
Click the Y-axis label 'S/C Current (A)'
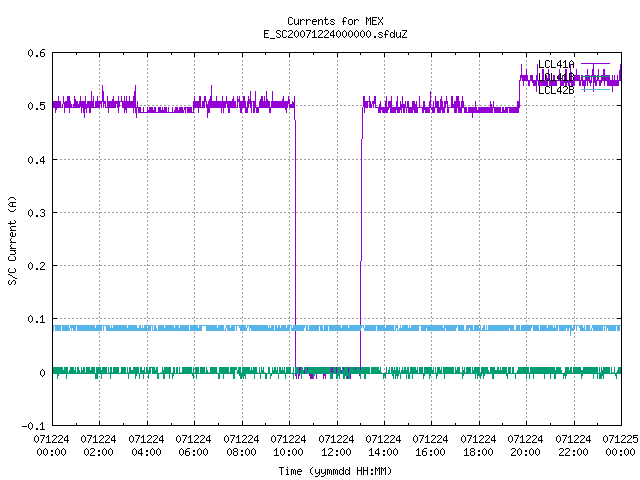pyautogui.click(x=12, y=241)
